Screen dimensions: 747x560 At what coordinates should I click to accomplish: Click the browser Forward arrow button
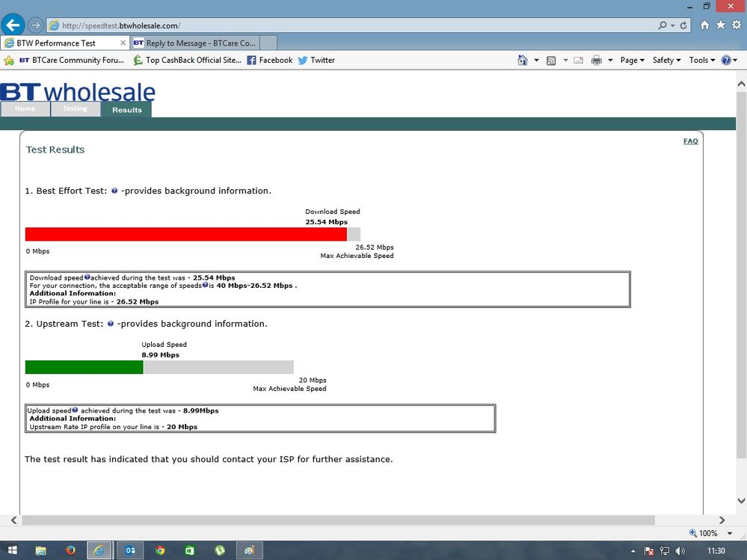(x=35, y=25)
